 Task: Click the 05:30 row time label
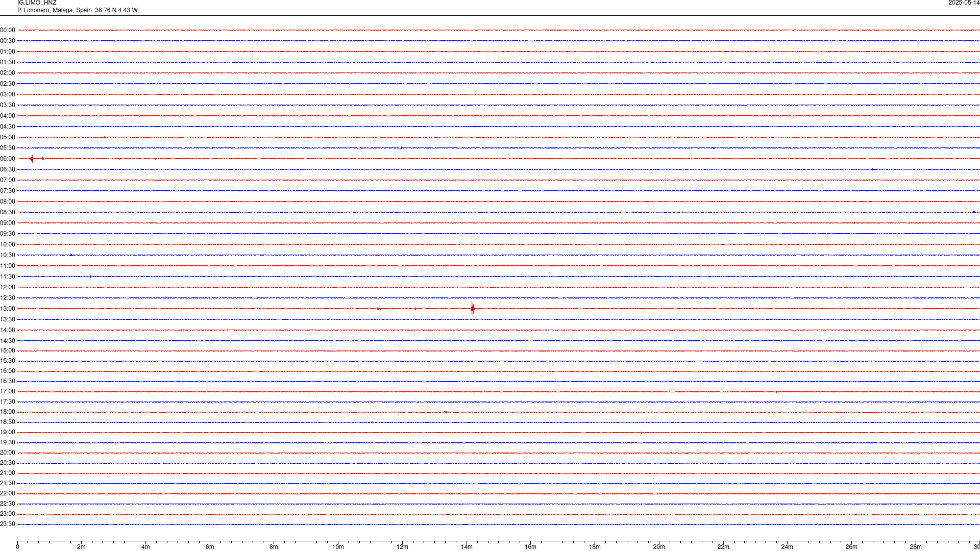[8, 148]
